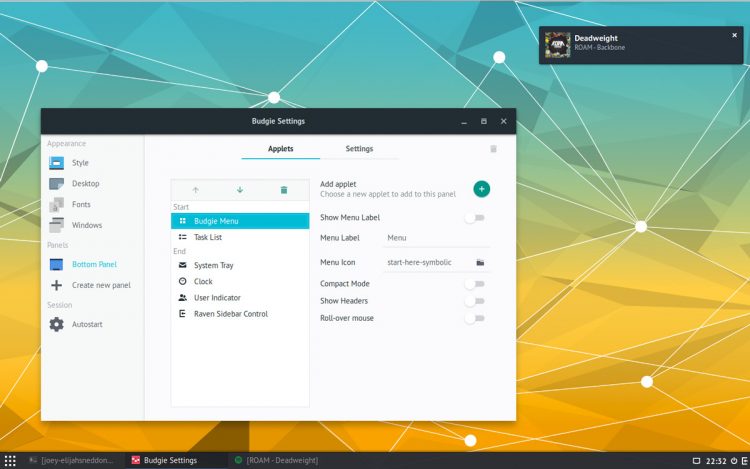Switch to the joey-elijahsneddon taskbar window
This screenshot has height=469, width=750.
(x=72, y=460)
